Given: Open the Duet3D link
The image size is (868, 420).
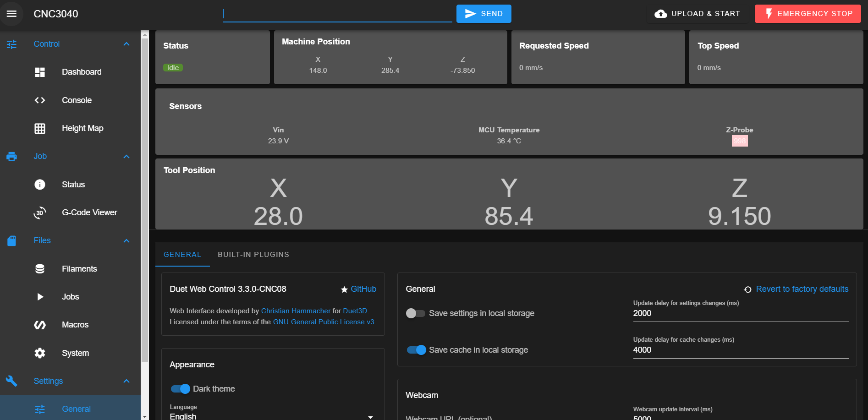Looking at the screenshot, I should pos(355,311).
